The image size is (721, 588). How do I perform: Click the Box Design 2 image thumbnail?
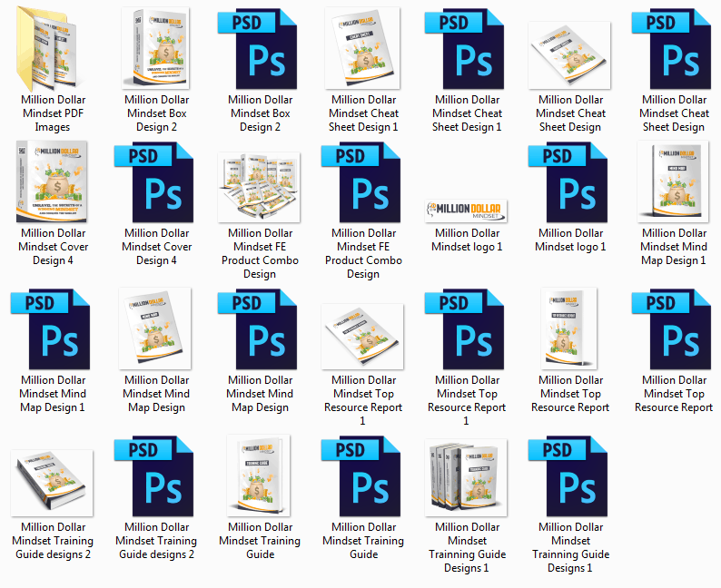[x=156, y=49]
